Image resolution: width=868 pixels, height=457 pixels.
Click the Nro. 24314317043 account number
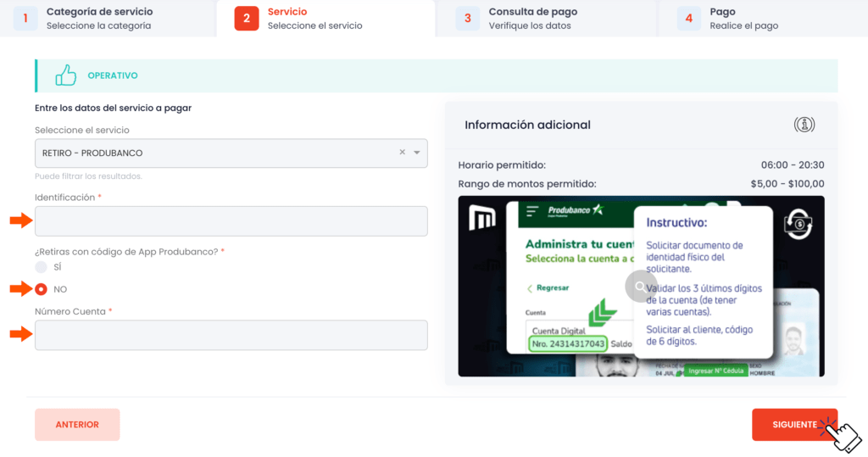[x=568, y=344]
